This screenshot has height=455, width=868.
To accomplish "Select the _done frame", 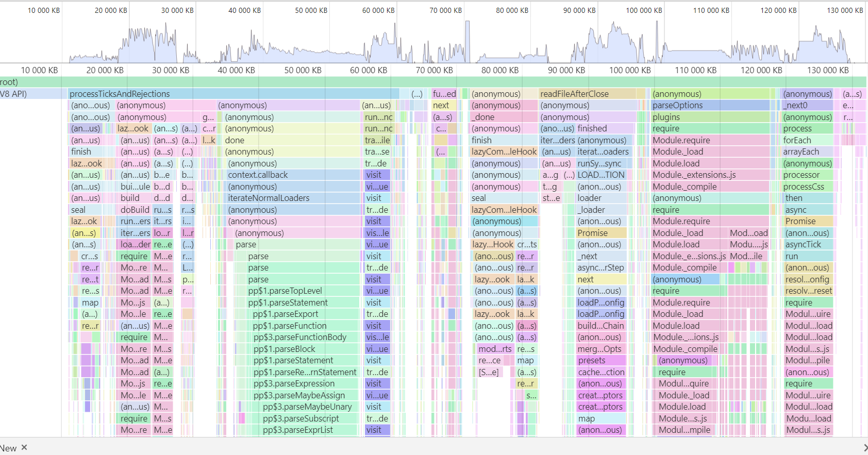I will pyautogui.click(x=504, y=117).
